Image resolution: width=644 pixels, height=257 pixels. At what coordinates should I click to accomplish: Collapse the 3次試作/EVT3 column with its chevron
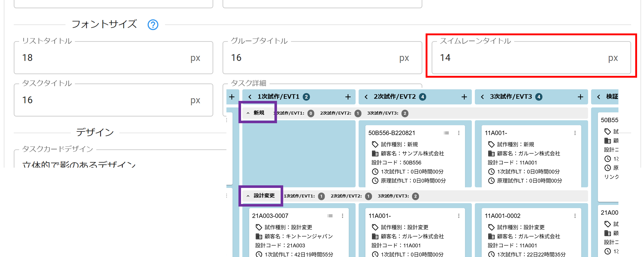point(482,97)
